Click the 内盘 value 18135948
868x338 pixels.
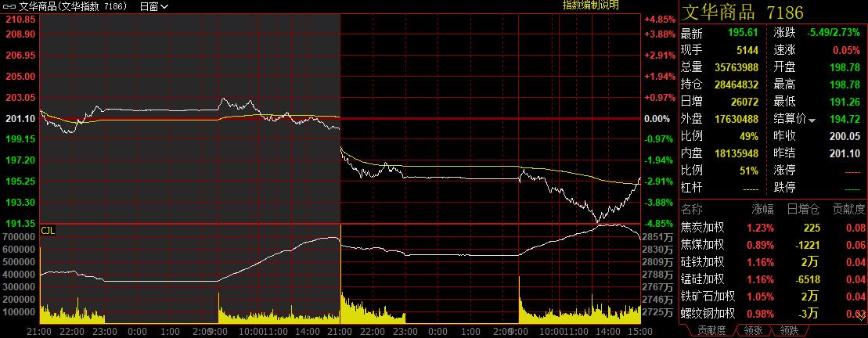pyautogui.click(x=737, y=153)
